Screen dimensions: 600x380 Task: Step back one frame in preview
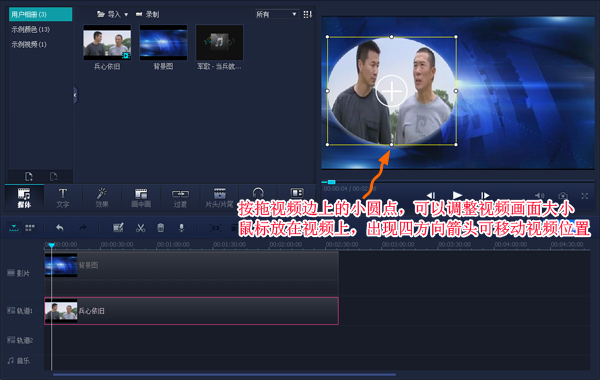pyautogui.click(x=431, y=196)
